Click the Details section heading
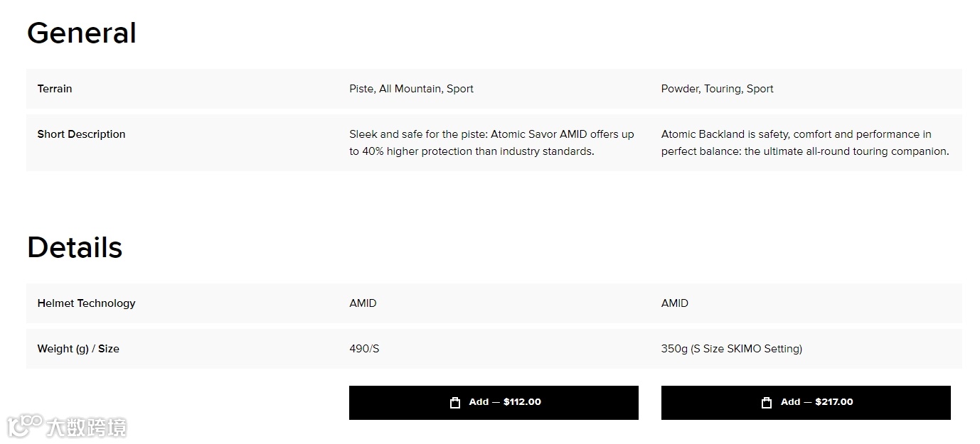This screenshot has height=444, width=980. pyautogui.click(x=75, y=247)
